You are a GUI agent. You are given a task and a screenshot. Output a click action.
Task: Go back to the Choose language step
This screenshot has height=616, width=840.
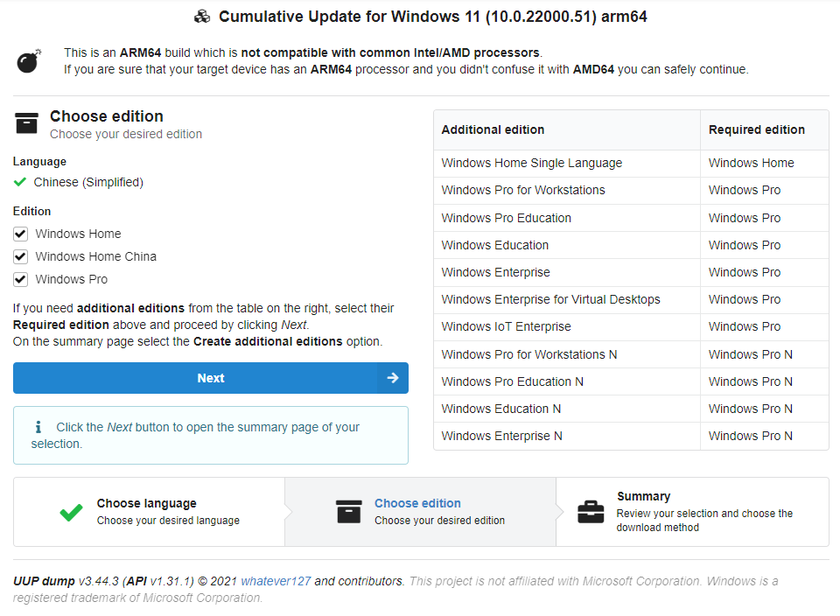[146, 504]
